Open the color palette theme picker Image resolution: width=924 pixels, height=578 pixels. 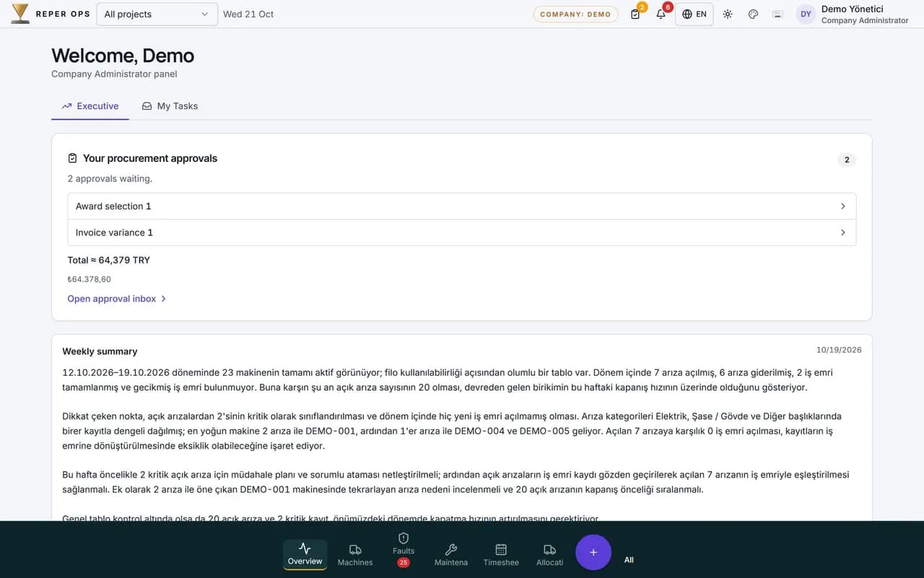753,14
